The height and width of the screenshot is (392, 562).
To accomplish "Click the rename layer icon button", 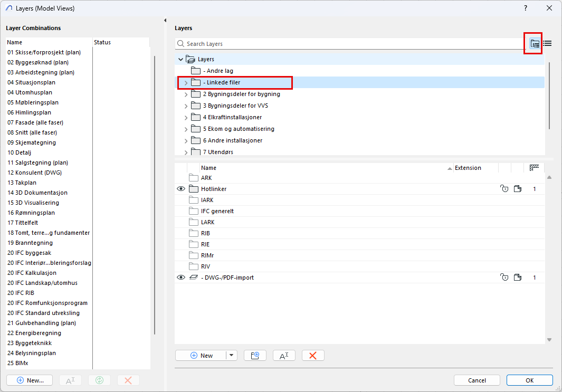I will 284,356.
